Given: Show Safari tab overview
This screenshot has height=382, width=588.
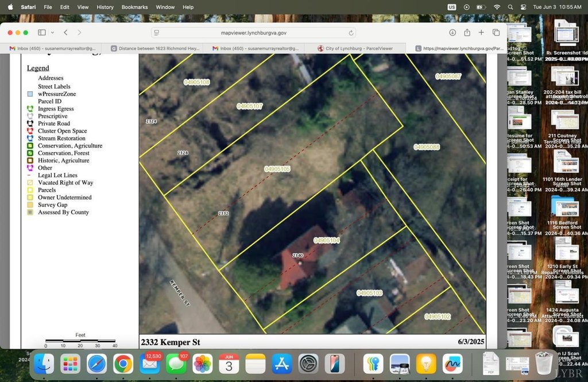Looking at the screenshot, I should tap(496, 33).
